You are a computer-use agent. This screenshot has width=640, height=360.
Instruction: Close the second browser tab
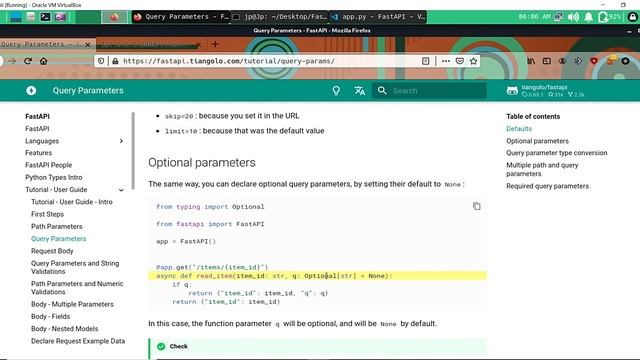pyautogui.click(x=198, y=44)
